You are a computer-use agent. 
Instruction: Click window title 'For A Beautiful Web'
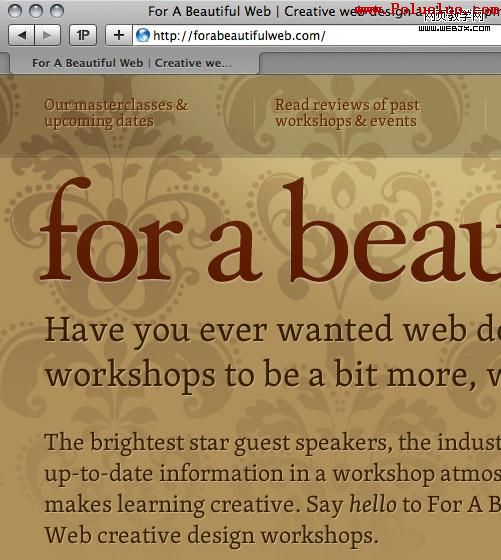pos(209,11)
